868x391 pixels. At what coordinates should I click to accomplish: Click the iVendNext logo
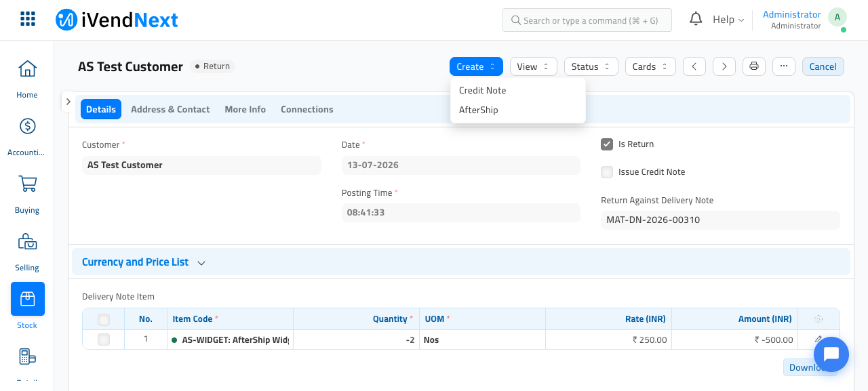coord(117,20)
